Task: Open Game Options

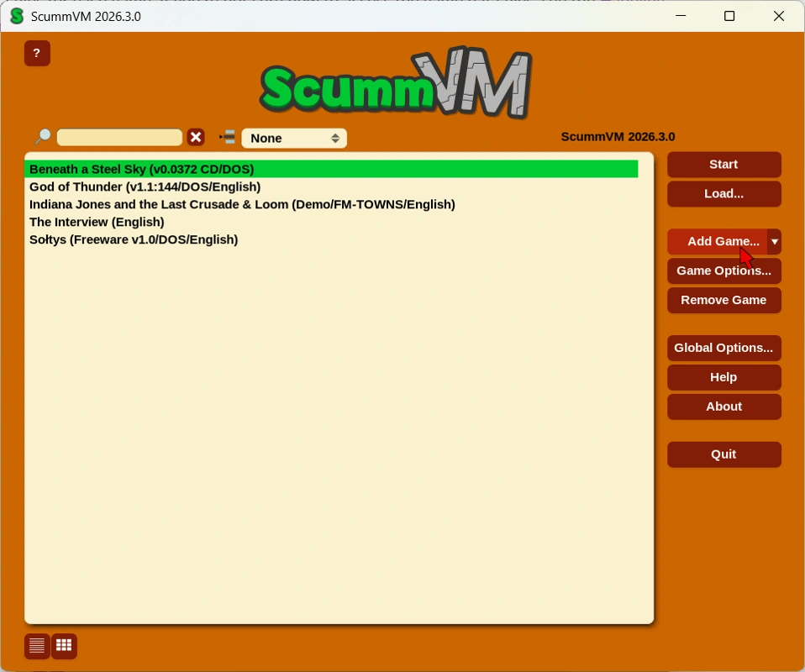Action: (723, 270)
